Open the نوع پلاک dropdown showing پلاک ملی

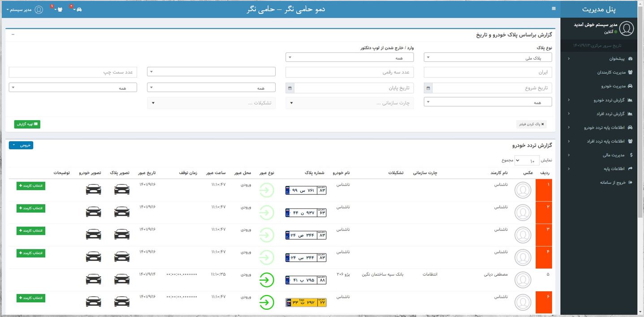pyautogui.click(x=488, y=58)
